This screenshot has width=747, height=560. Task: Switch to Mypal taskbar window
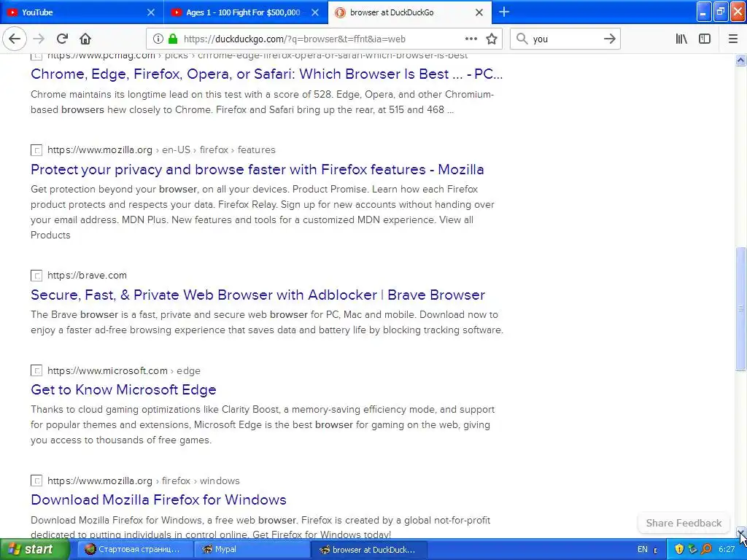(x=252, y=550)
